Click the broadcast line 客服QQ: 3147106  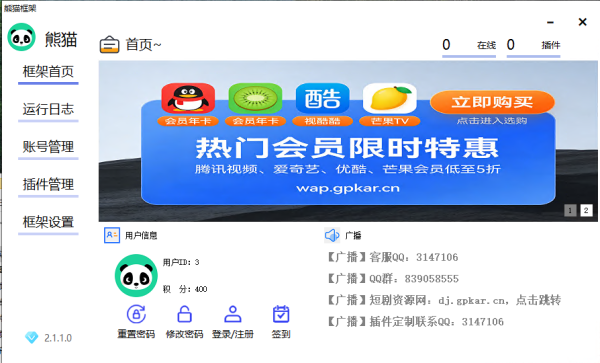pos(392,257)
